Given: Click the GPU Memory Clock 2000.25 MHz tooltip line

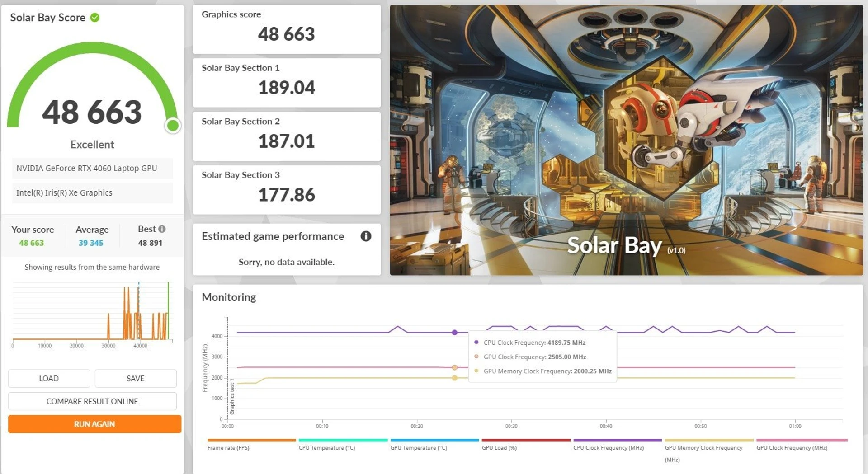Looking at the screenshot, I should coord(542,371).
